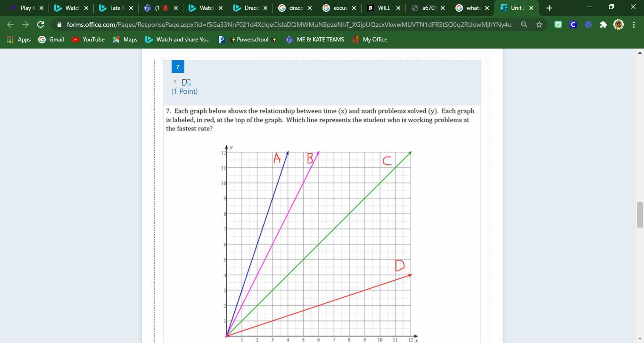Click the page vertical scrollbar thumb
644x343 pixels.
[x=640, y=214]
